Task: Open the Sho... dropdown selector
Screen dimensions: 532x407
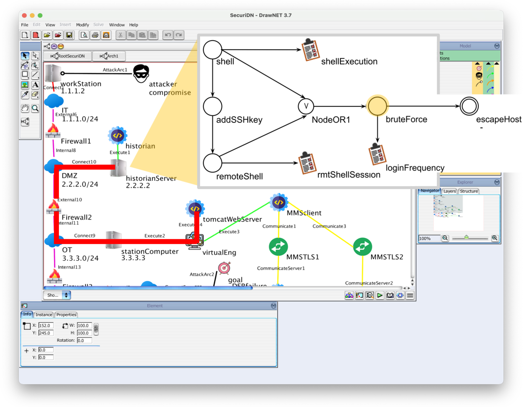Action: (57, 295)
